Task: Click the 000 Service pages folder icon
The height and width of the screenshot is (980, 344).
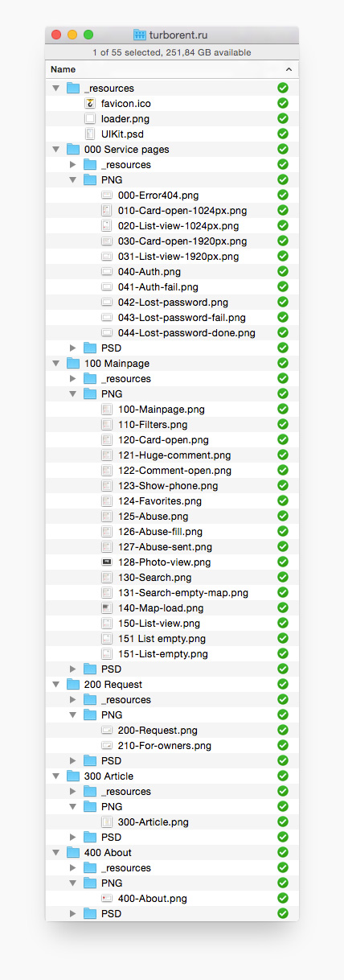Action: 73,150
